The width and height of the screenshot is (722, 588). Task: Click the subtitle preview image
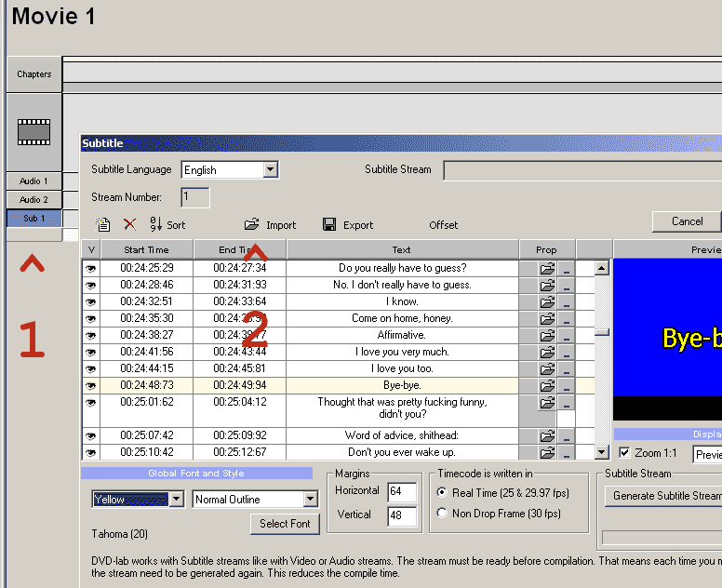tap(668, 340)
